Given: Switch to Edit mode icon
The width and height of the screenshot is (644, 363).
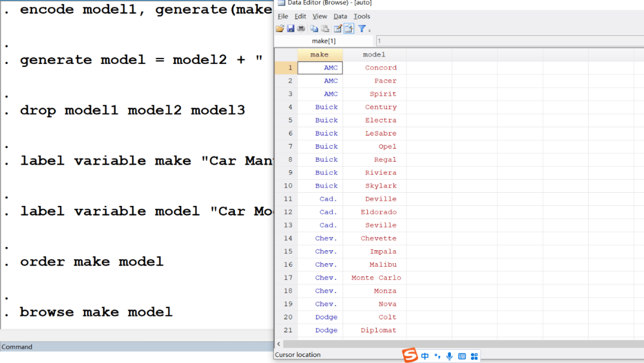Looking at the screenshot, I should [338, 29].
